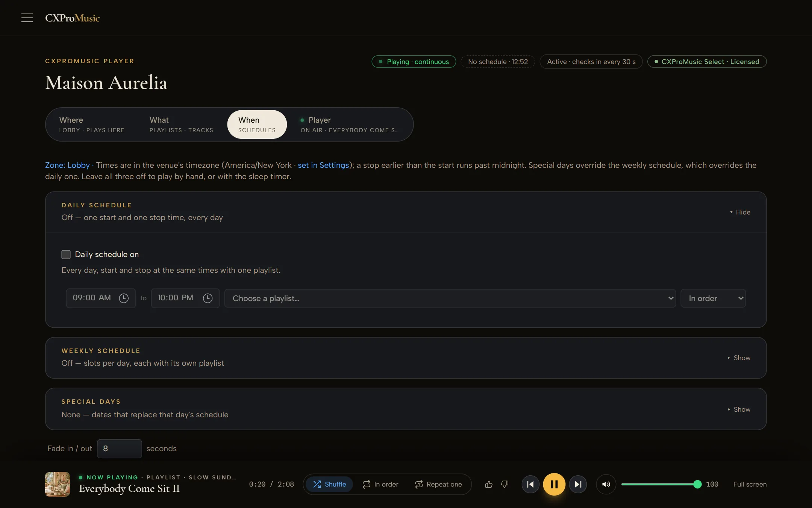Tick the Daily schedule on checkbox
Image resolution: width=812 pixels, height=508 pixels.
pos(66,254)
